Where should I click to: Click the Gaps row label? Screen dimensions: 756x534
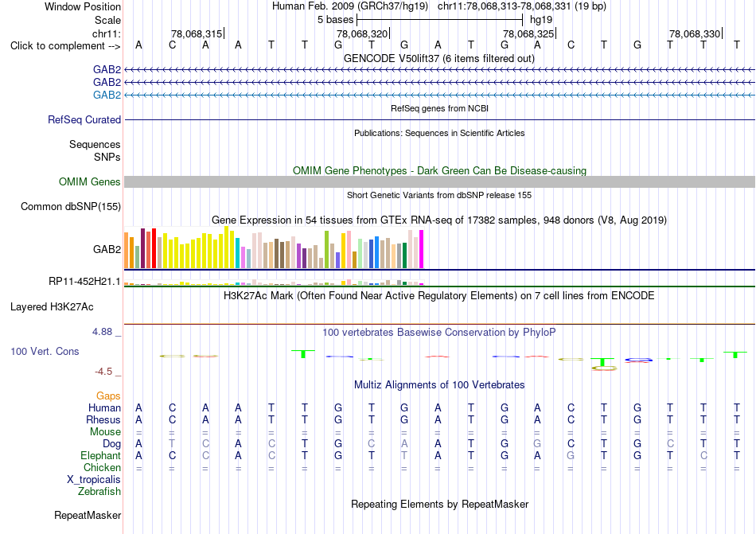pyautogui.click(x=108, y=396)
